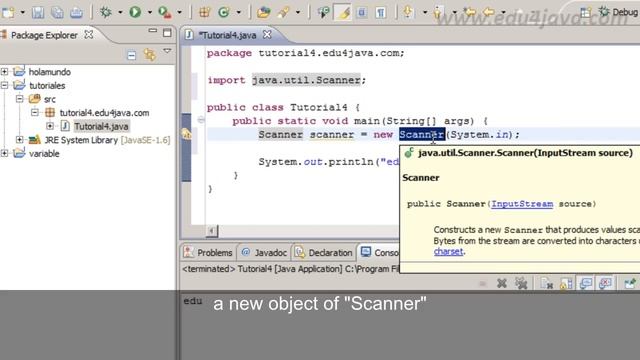Image resolution: width=640 pixels, height=360 pixels.
Task: Click the Last Edit Location icon
Action: point(469,12)
